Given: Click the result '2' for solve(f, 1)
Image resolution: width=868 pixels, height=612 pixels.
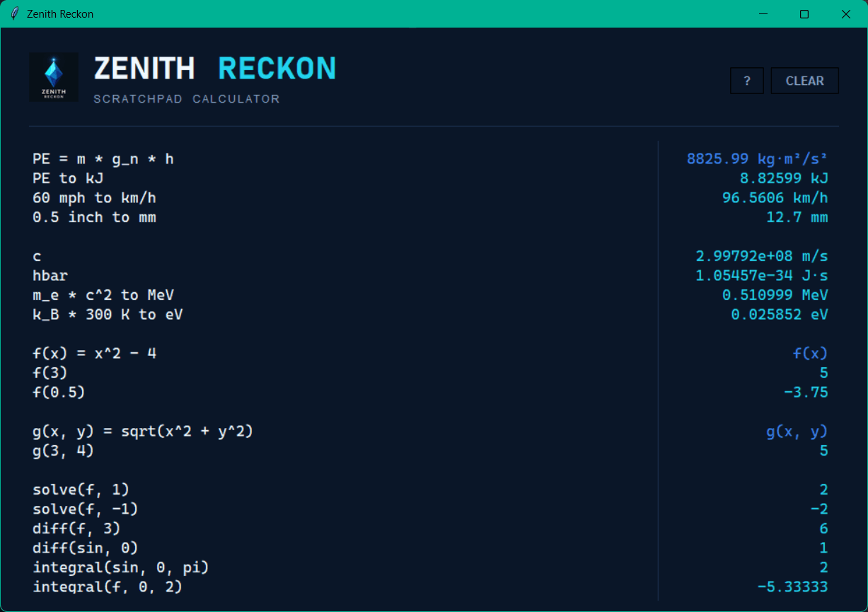Looking at the screenshot, I should click(x=824, y=490).
